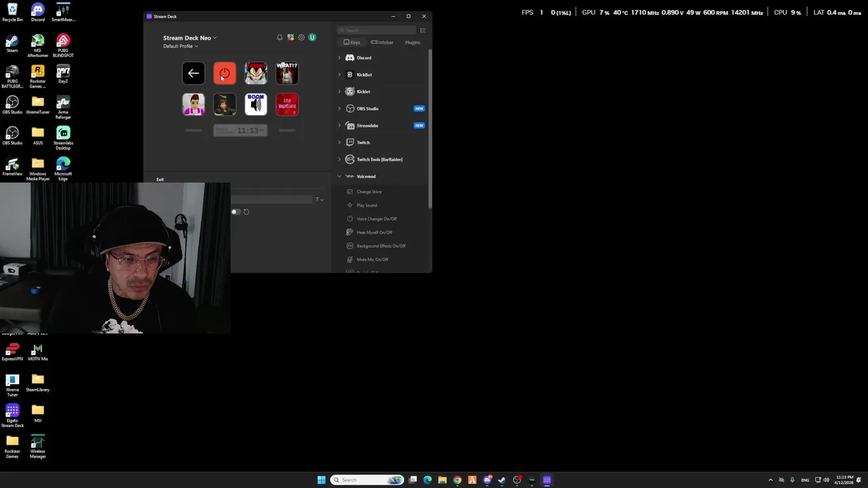Open Stream Deck settings gear
Screen dimensions: 868x488
click(301, 37)
